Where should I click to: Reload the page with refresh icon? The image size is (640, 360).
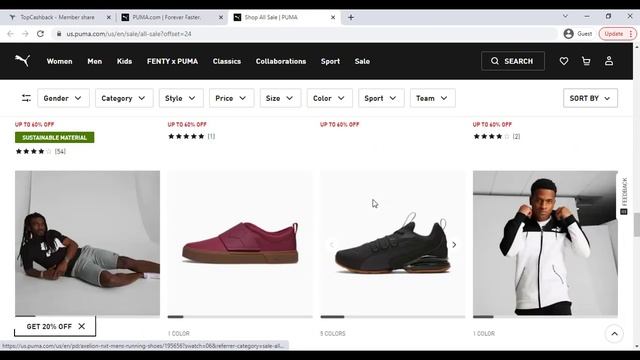point(40,34)
